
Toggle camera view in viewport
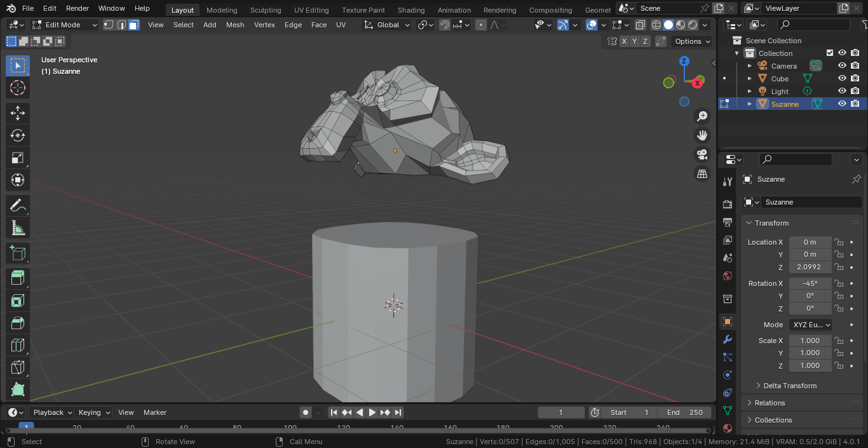pos(702,154)
